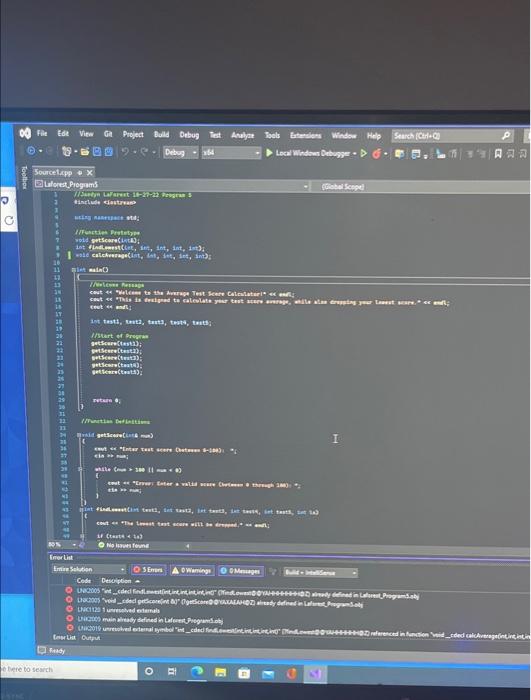This screenshot has height=700, width=531.
Task: Open the Tools menu
Action: coord(272,135)
